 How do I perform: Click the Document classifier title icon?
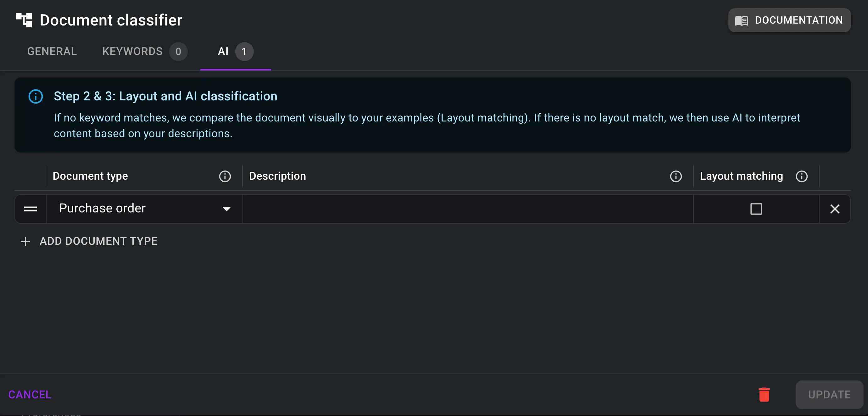pyautogui.click(x=24, y=20)
